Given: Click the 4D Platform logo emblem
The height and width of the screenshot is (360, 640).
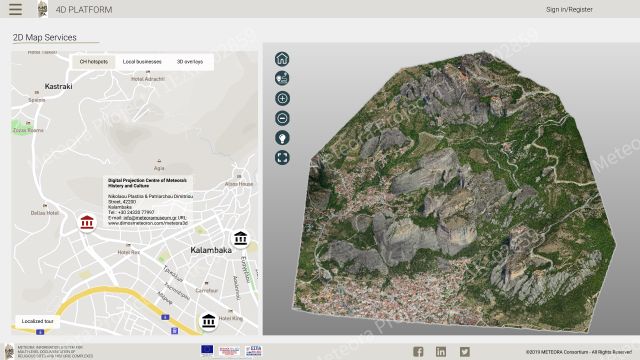Looking at the screenshot, I should (x=42, y=9).
